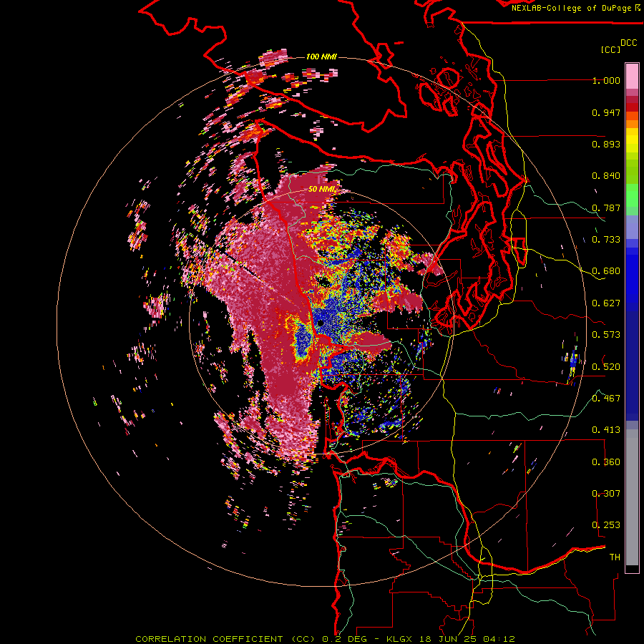644x644 pixels.
Task: Click the gray lower segment of the color bar
Action: tap(632, 497)
